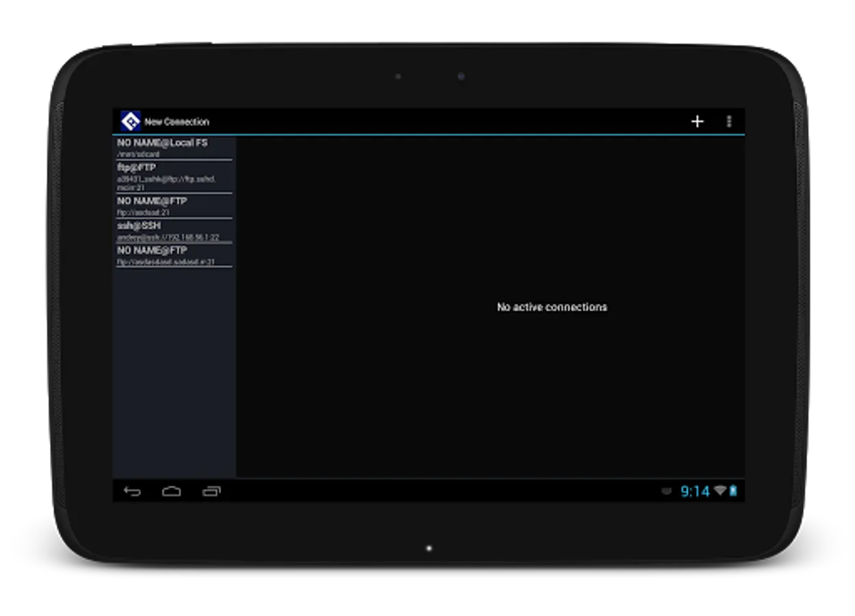Open the ftp@FTP saved connection
This screenshot has width=855, height=616.
click(x=174, y=177)
